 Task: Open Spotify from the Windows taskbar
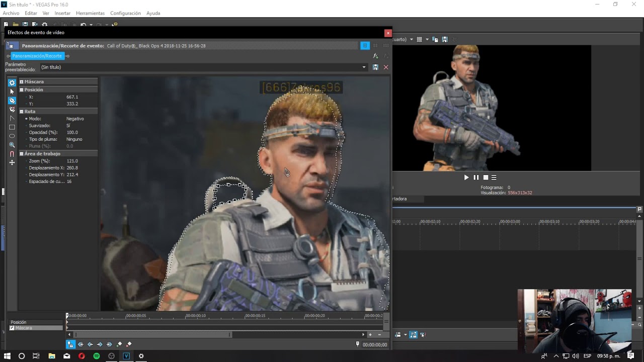(x=97, y=356)
